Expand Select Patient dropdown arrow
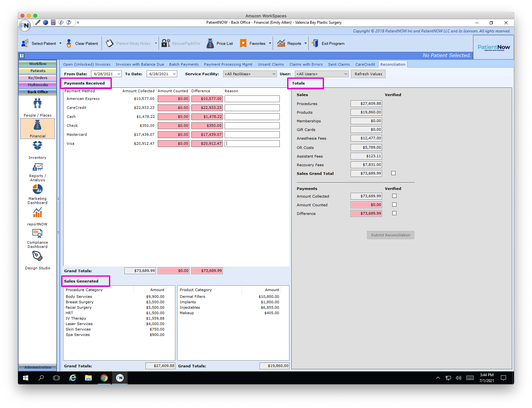Screen dimensions: 532x408 (60, 43)
